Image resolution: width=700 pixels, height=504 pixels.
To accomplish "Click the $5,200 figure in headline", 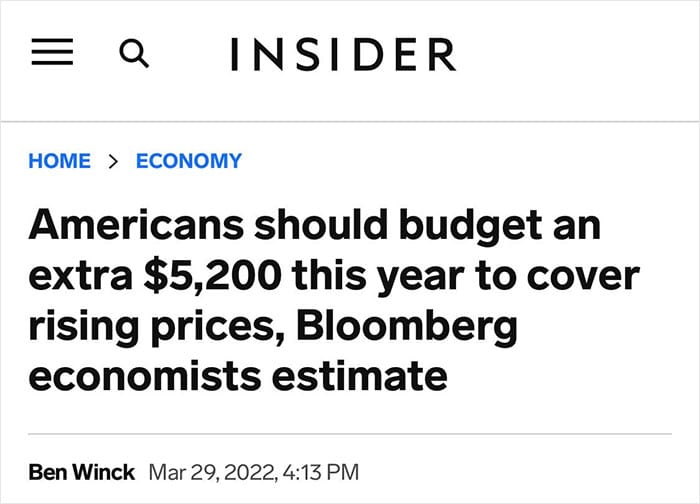I will click(x=213, y=276).
